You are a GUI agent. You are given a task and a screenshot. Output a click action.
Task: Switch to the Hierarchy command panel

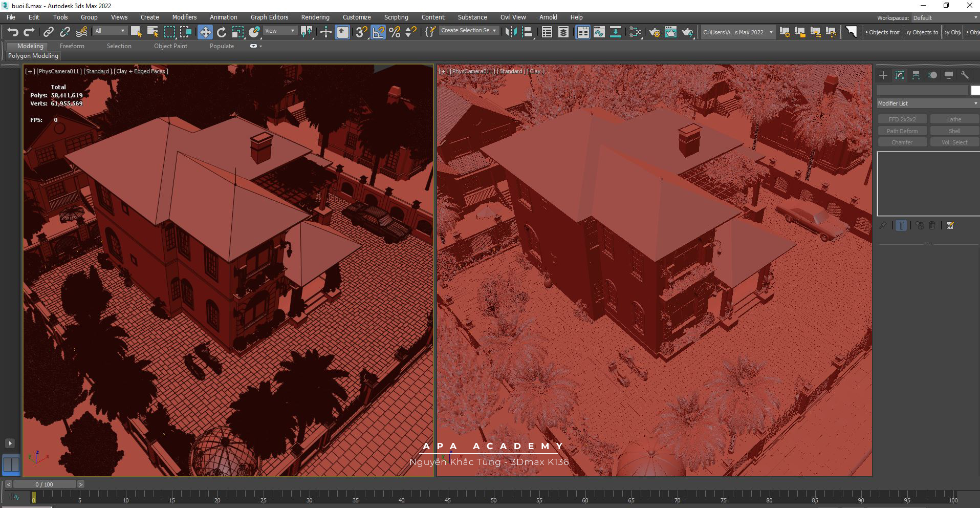[x=916, y=75]
